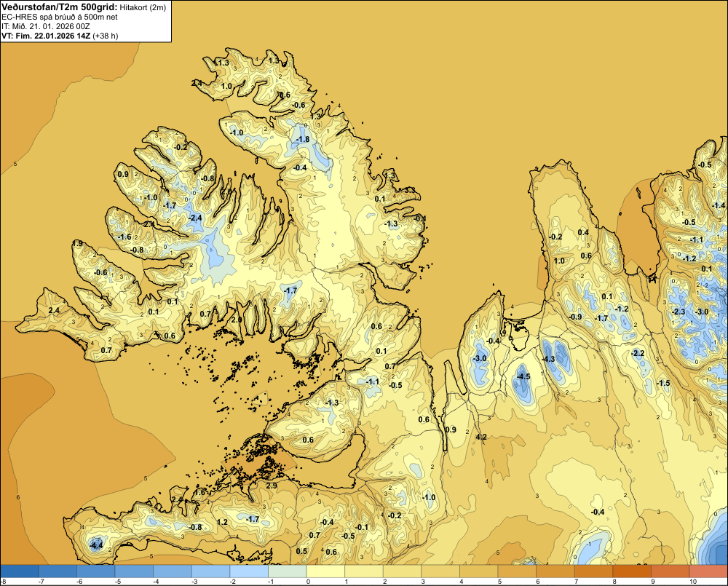This screenshot has height=586, width=728.
Task: Click the '1.9' temperature value
Action: 78,243
